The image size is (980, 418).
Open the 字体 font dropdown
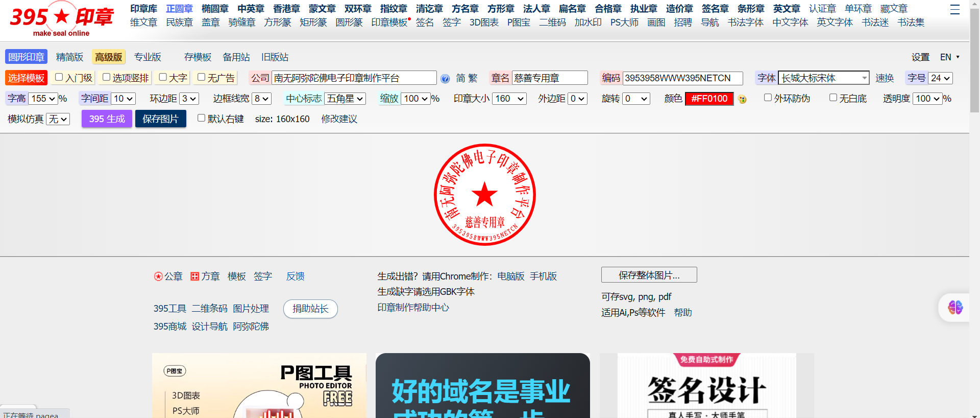pyautogui.click(x=823, y=78)
